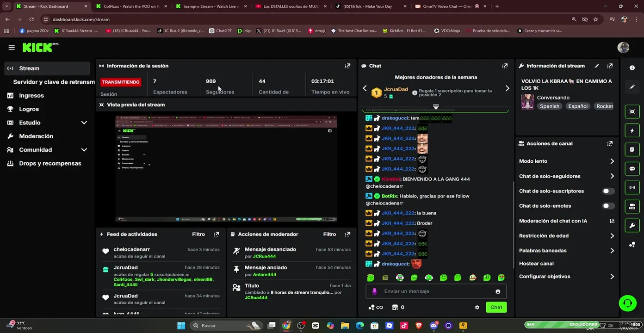Click the Enviar un mensaje input field
Viewport: 644px width, 333px height.
click(436, 291)
